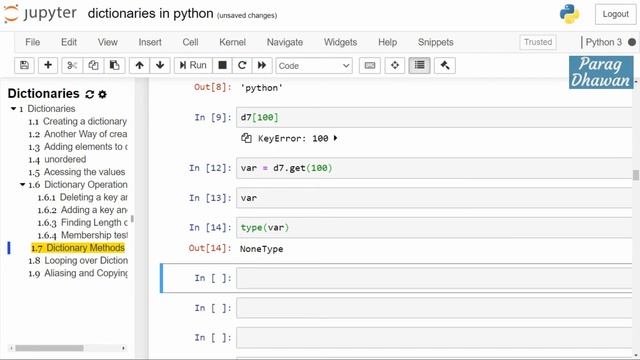Viewport: 640px width, 360px height.
Task: Go to 1.8 Looping over Dictionary
Action: pos(78,260)
